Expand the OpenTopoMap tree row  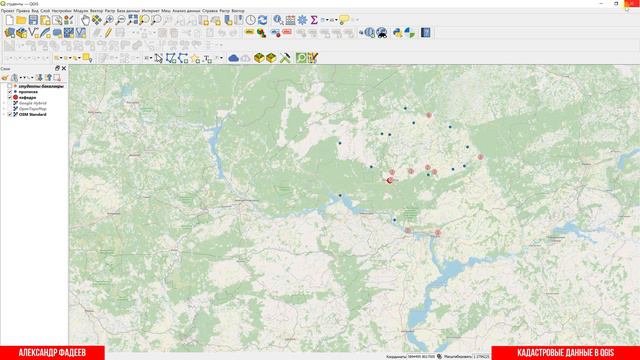pyautogui.click(x=4, y=109)
